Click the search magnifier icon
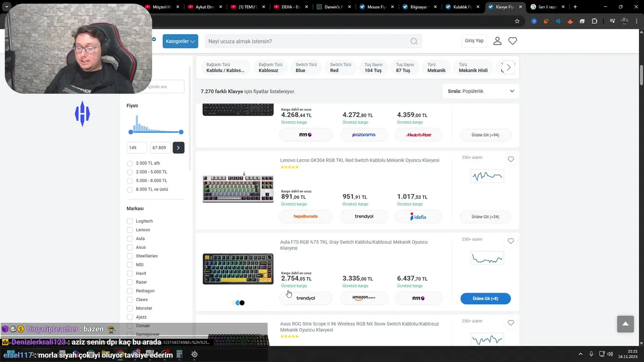 (414, 41)
